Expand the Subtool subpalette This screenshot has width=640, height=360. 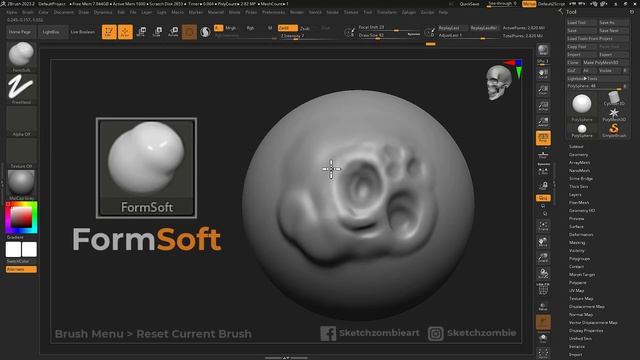[576, 147]
